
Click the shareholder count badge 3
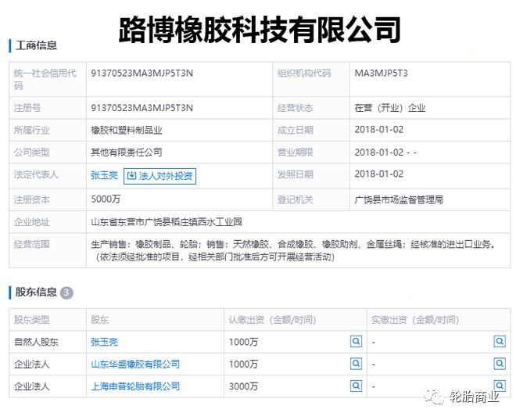(x=66, y=293)
